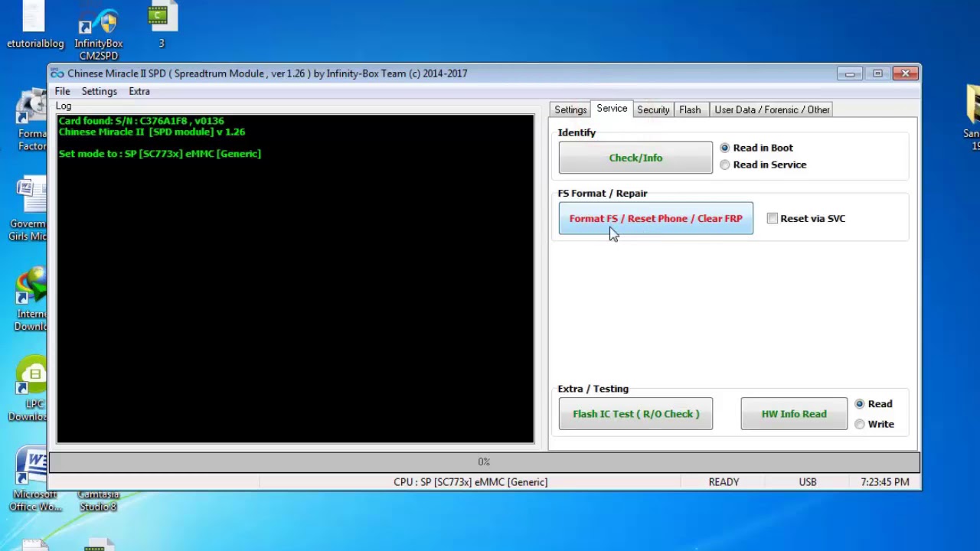This screenshot has width=980, height=551.
Task: Click the Chinese Miracle II title bar icon
Action: tap(57, 73)
